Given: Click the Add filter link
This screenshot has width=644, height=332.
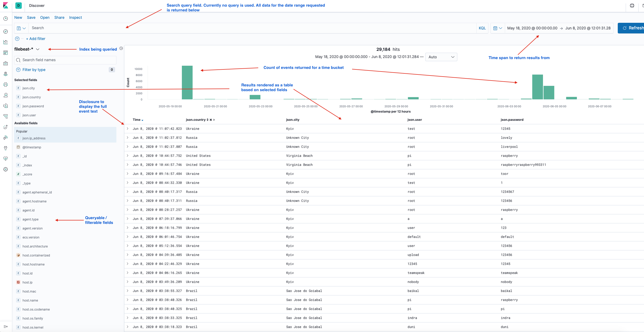Looking at the screenshot, I should click(x=36, y=39).
